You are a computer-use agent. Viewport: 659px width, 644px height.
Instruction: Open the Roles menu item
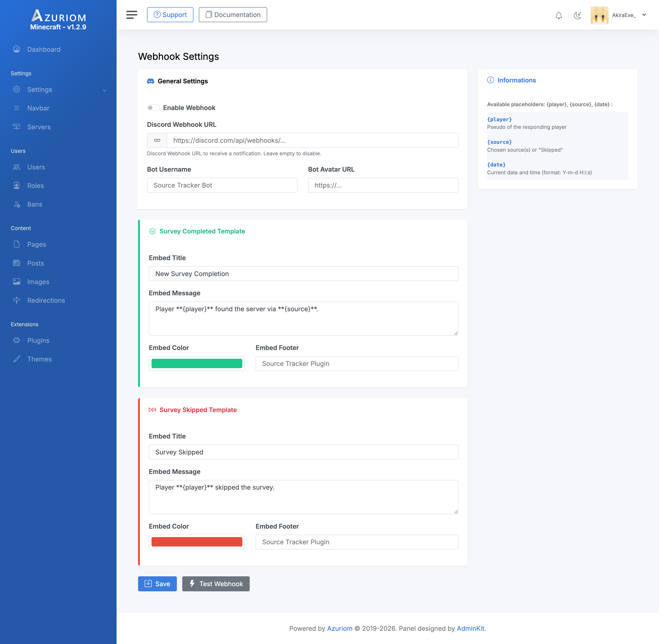(x=35, y=186)
